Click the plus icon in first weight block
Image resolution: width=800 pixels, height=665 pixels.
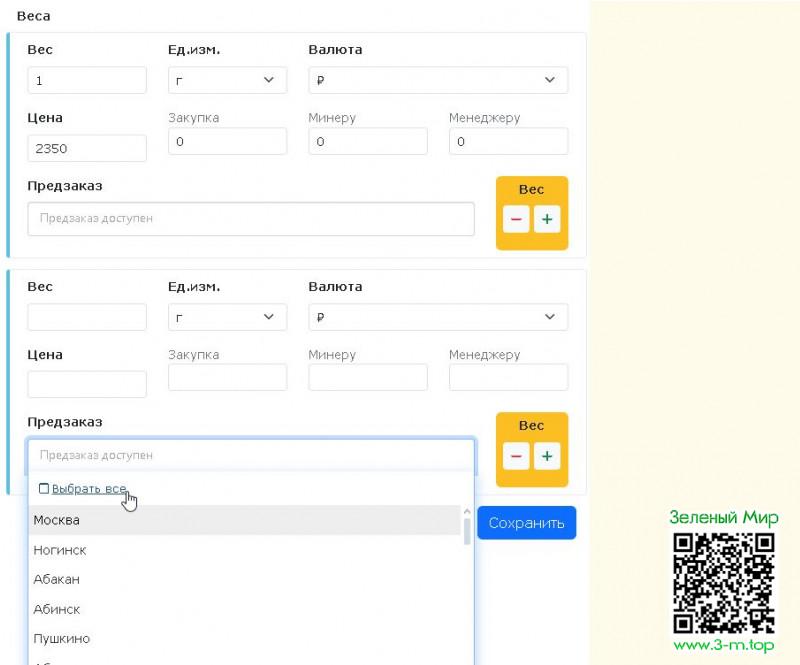click(x=546, y=219)
